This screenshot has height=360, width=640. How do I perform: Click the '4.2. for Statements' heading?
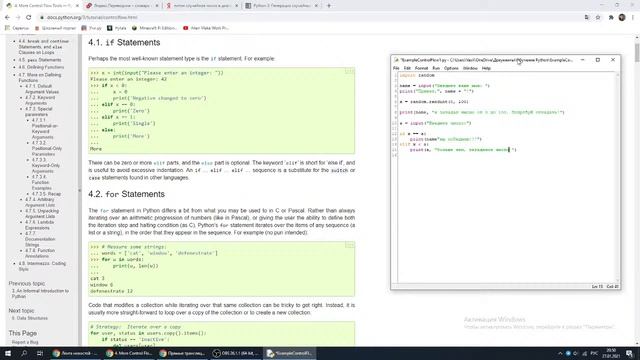(x=127, y=194)
